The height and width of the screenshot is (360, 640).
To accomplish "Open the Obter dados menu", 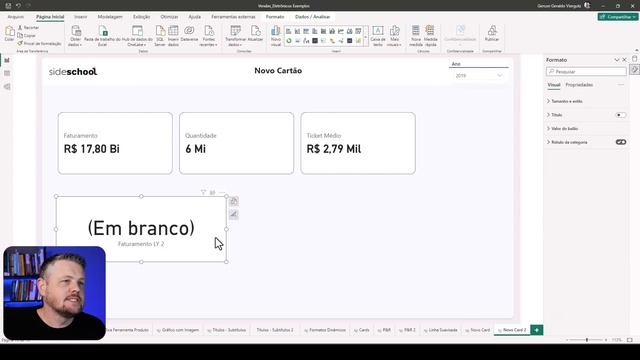I will (x=76, y=36).
